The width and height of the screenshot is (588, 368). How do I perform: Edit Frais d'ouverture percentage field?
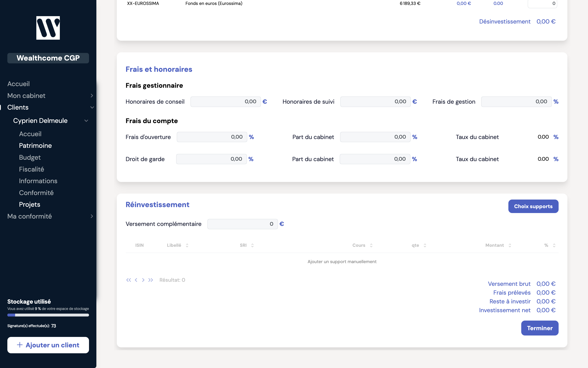point(212,137)
